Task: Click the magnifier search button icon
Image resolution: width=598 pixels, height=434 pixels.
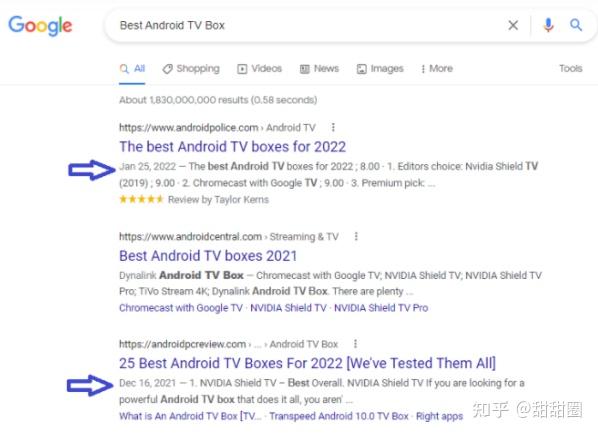Action: click(x=575, y=26)
